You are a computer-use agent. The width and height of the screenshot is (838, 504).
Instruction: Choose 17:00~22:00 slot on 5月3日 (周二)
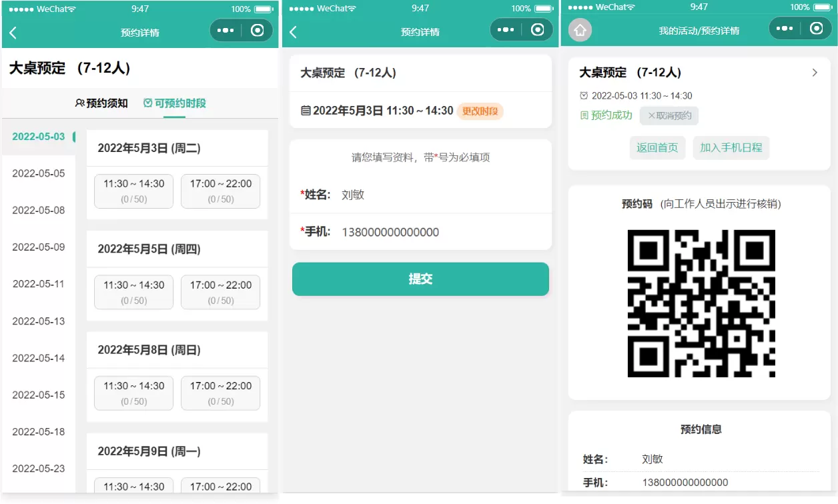pyautogui.click(x=220, y=191)
